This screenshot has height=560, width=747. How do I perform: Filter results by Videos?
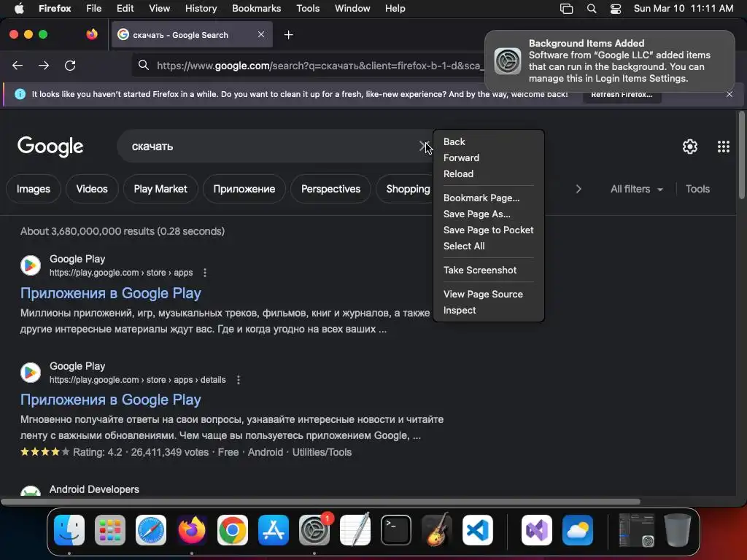tap(92, 189)
